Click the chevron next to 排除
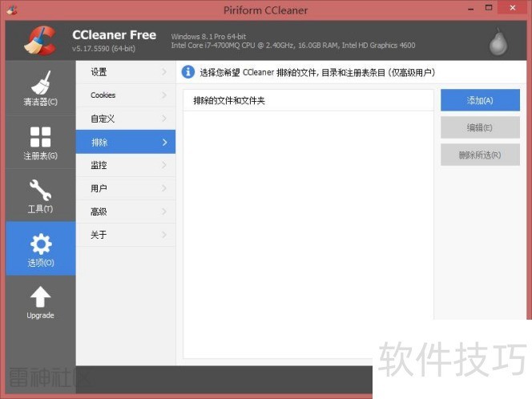 pyautogui.click(x=164, y=142)
